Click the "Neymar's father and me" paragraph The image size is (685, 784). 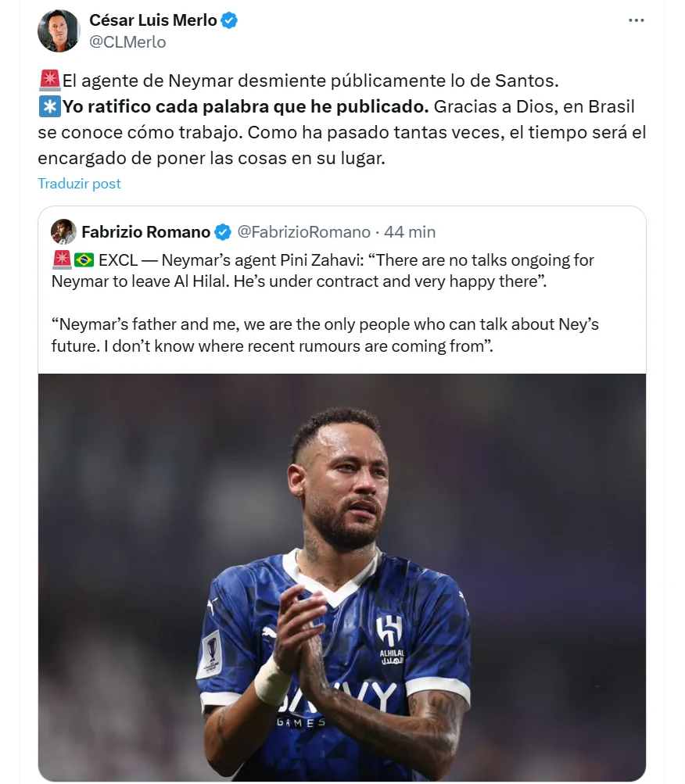325,335
